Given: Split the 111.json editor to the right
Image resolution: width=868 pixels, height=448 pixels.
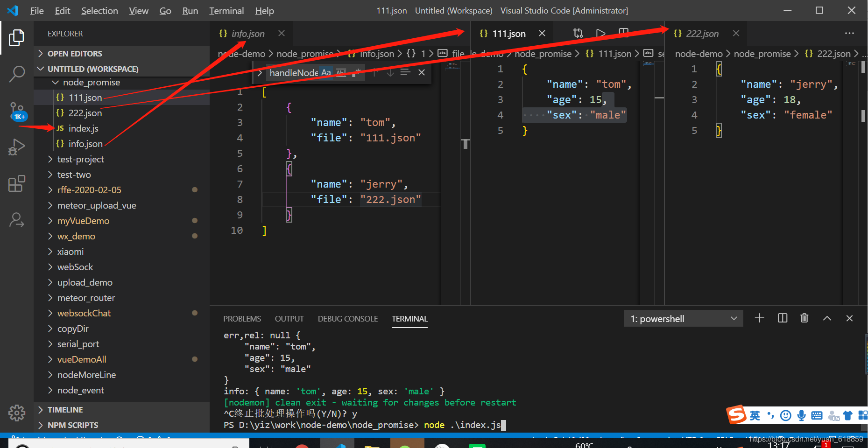Looking at the screenshot, I should [623, 33].
